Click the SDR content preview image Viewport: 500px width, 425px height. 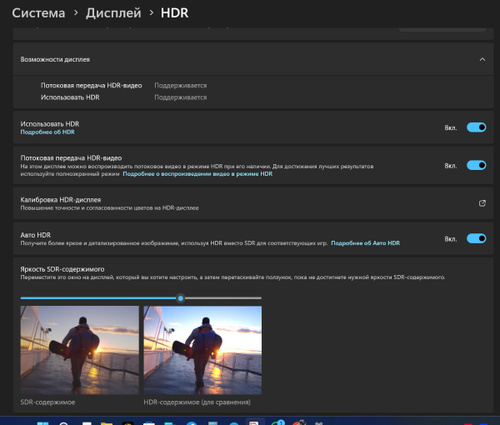pyautogui.click(x=80, y=350)
